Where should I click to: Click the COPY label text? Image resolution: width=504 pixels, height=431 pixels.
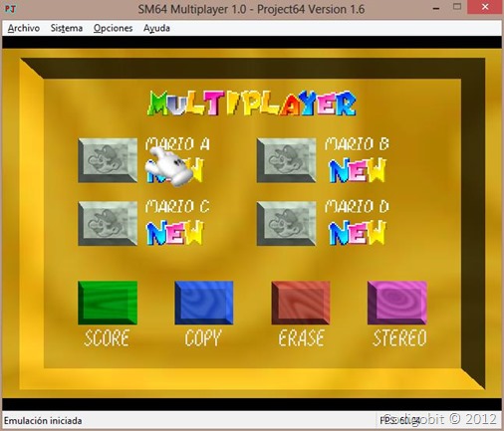pos(202,338)
